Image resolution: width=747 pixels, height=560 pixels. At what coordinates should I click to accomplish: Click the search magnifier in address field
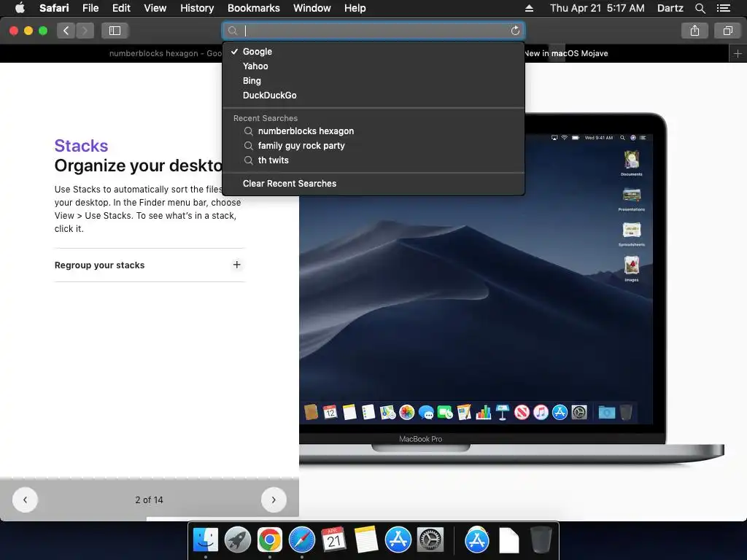[x=233, y=31]
